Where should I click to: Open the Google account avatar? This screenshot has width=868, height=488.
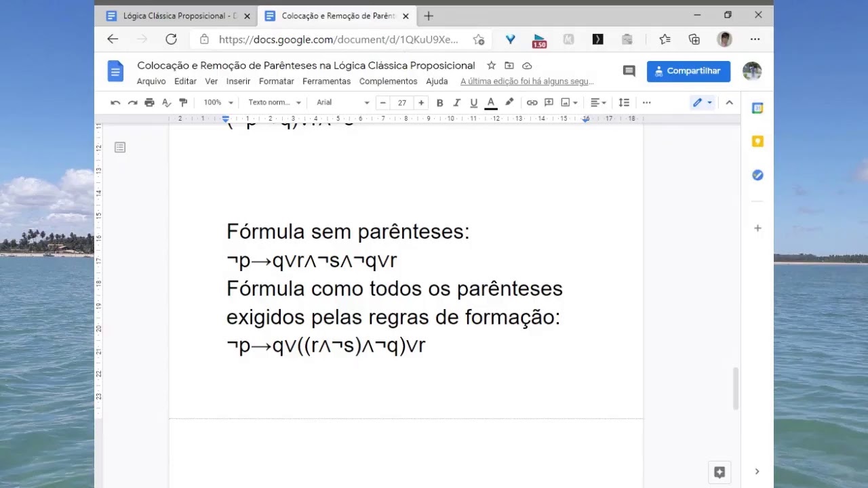point(752,70)
